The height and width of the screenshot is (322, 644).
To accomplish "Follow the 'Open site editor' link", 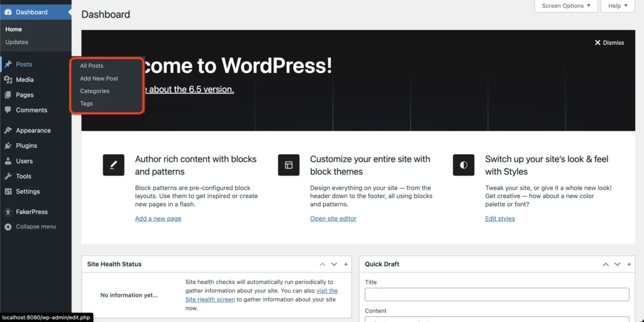I will pos(333,219).
